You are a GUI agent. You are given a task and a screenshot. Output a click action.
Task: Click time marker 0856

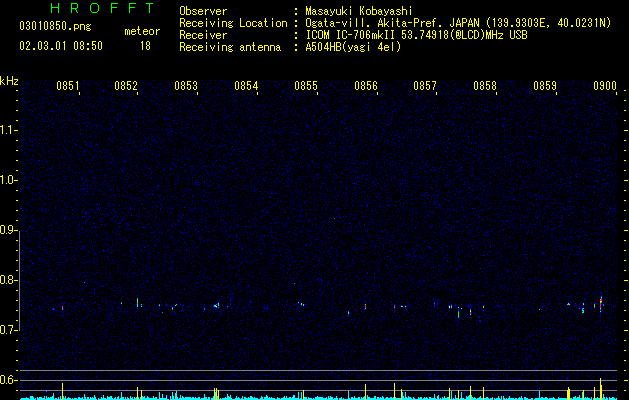pyautogui.click(x=366, y=86)
